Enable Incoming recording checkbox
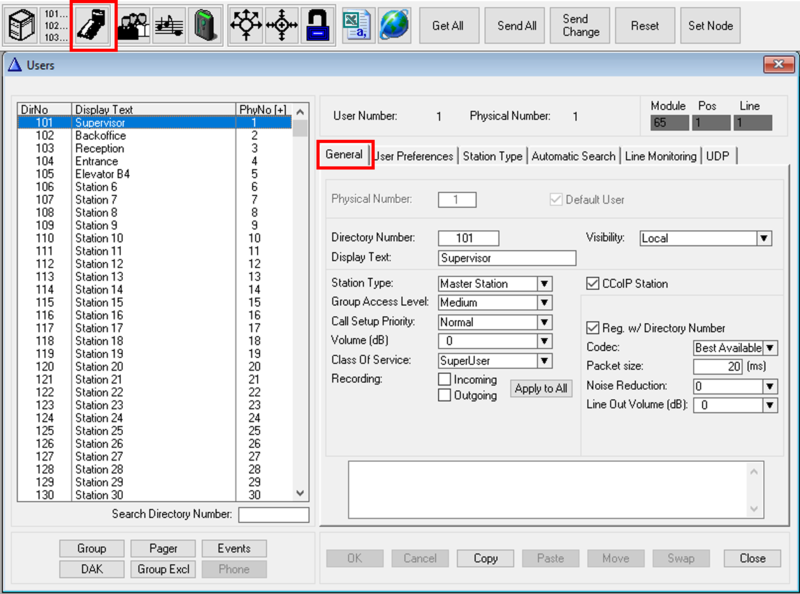 tap(443, 379)
